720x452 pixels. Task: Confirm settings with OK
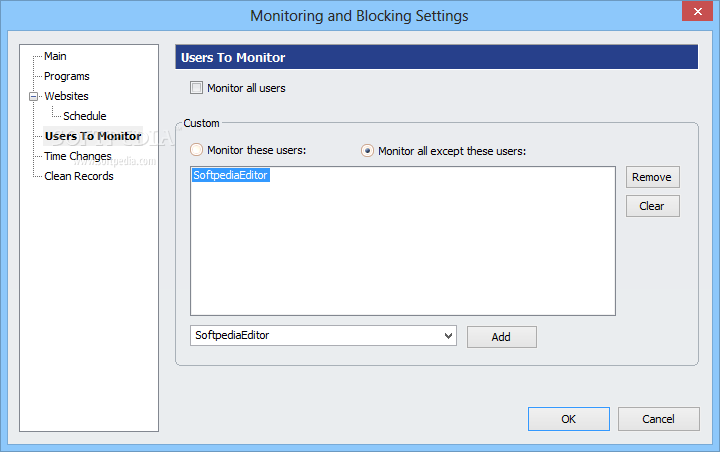[x=568, y=419]
